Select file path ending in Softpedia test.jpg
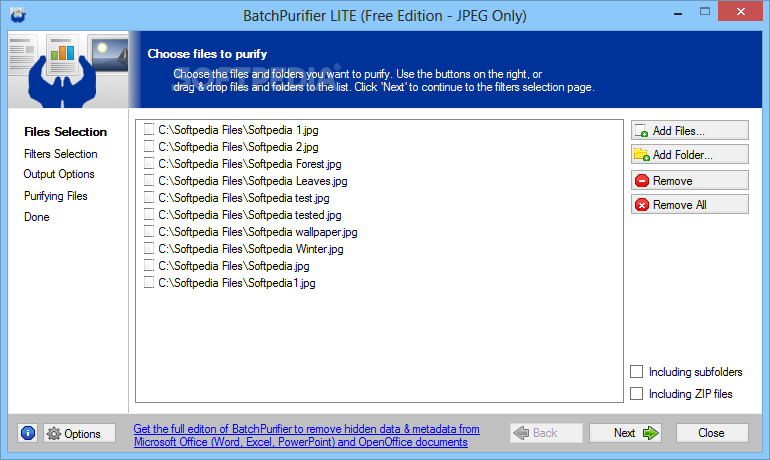 [244, 198]
